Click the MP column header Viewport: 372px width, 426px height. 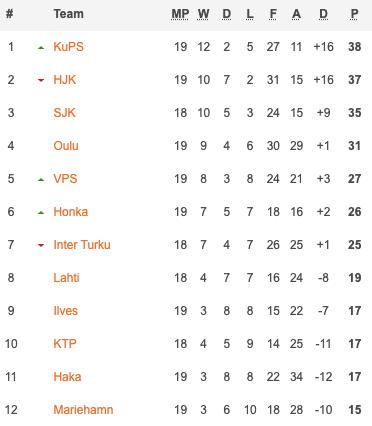180,14
